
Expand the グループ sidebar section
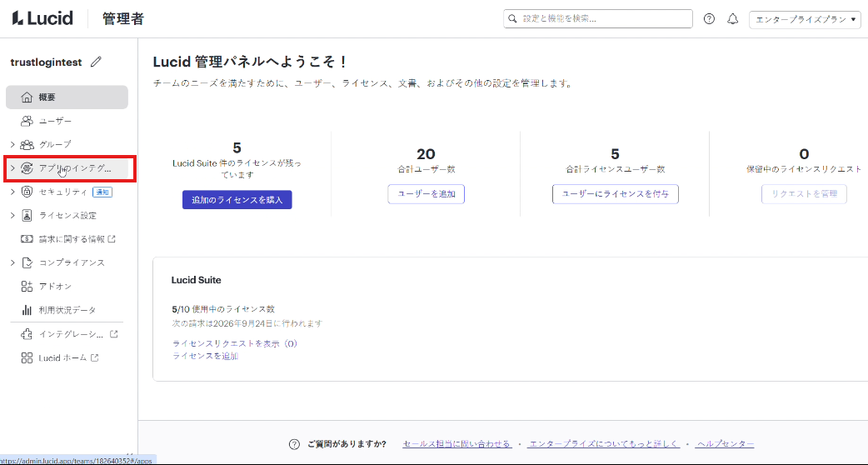pyautogui.click(x=12, y=144)
